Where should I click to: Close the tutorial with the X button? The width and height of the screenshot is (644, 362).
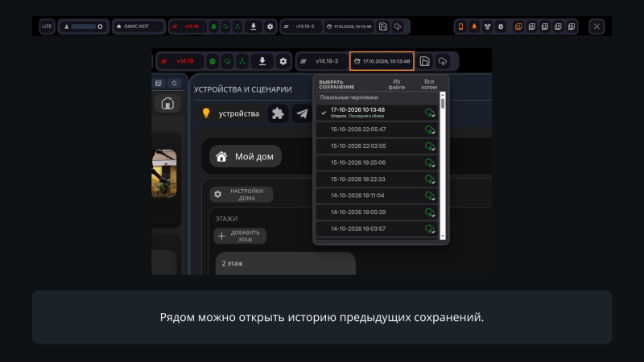click(x=597, y=27)
